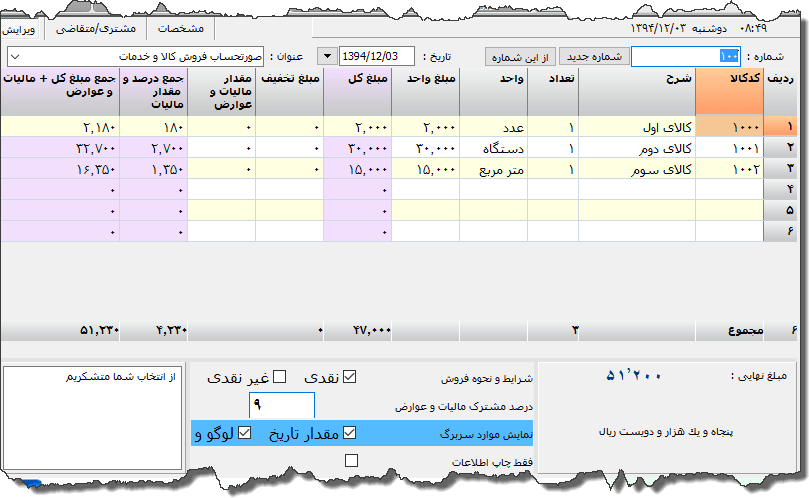Check the فقط چاپ اطلاعات checkbox
809x498 pixels.
[350, 461]
